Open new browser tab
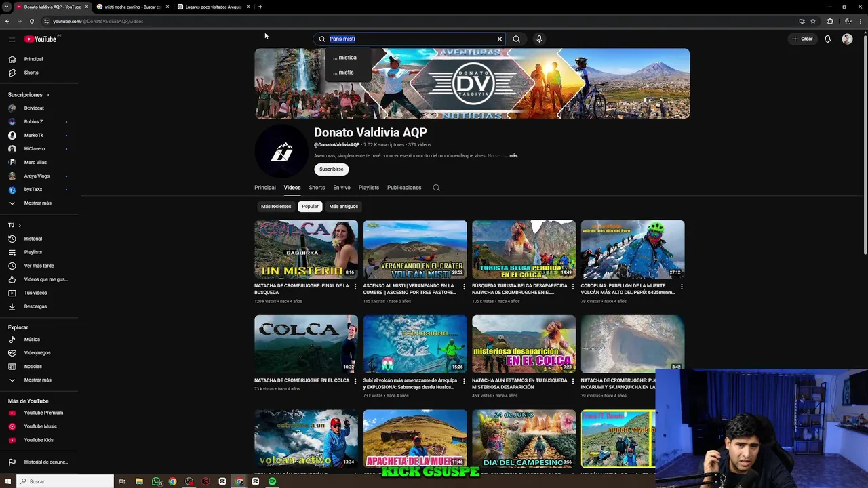Viewport: 868px width, 488px height. click(260, 7)
